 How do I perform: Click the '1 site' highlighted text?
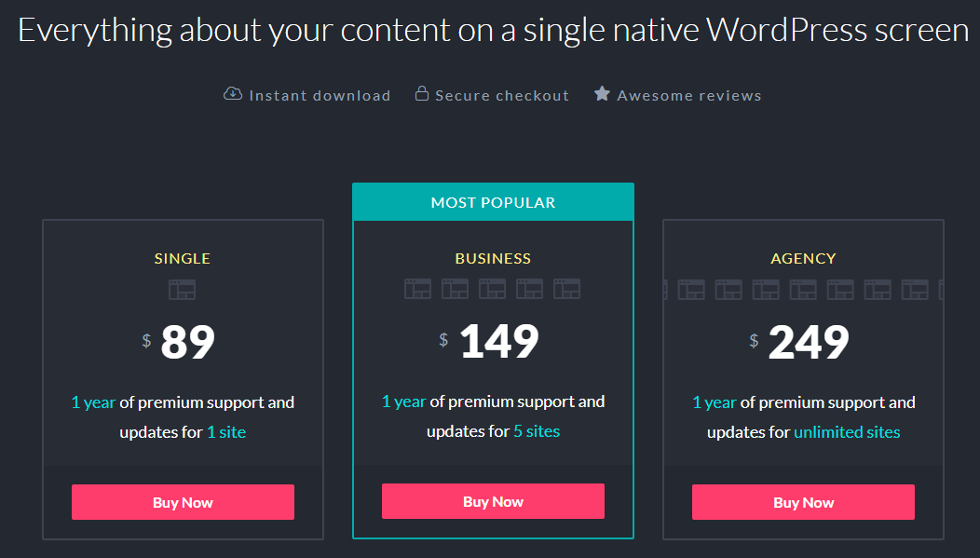pyautogui.click(x=226, y=432)
